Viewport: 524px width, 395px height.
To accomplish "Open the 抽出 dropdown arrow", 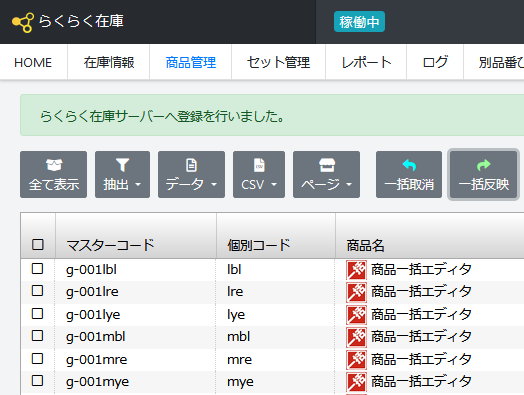I will (x=138, y=184).
